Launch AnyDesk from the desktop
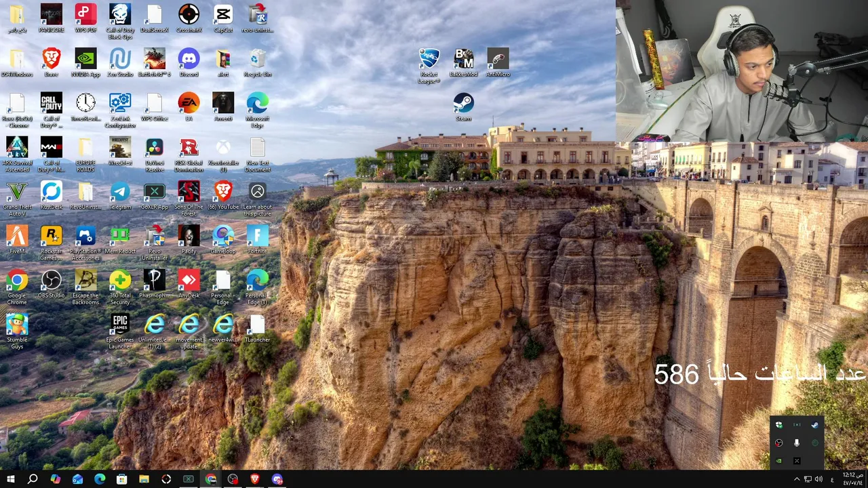This screenshot has height=488, width=868. (x=189, y=283)
